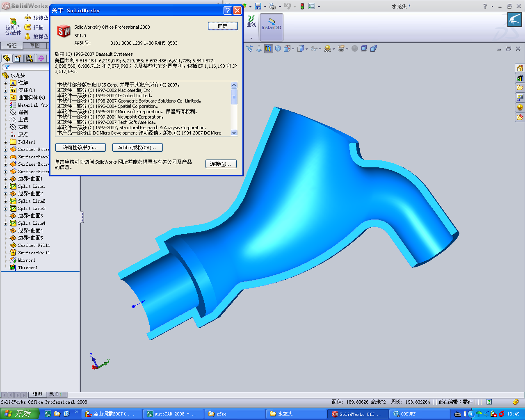Open the Options checklist icon
The width and height of the screenshot is (525, 420).
pos(312,6)
